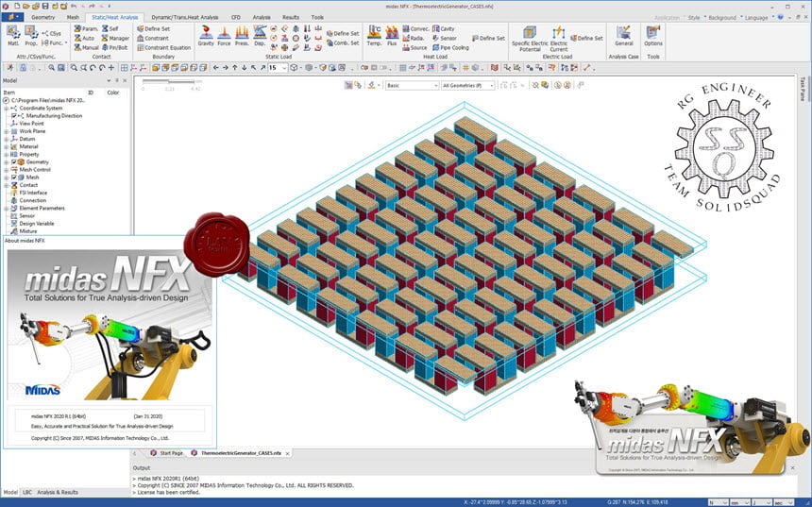Select the Press. pressure load tool
Screen dimensions: 812x507
pos(242,36)
